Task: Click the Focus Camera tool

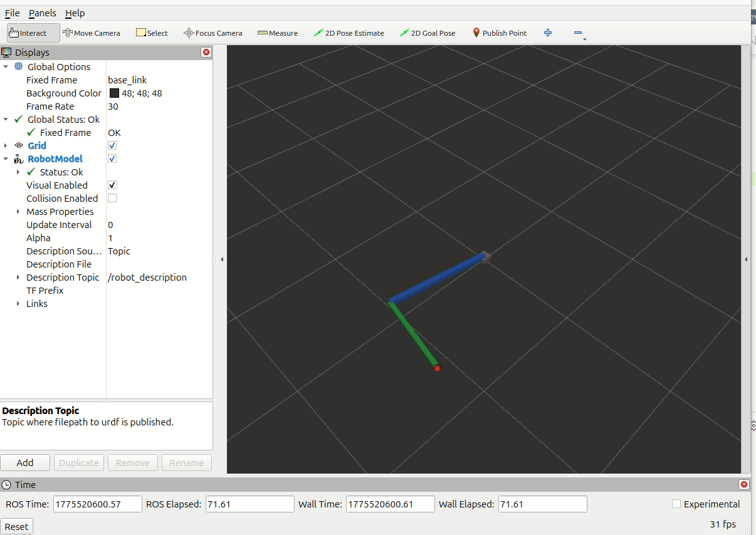Action: (213, 33)
